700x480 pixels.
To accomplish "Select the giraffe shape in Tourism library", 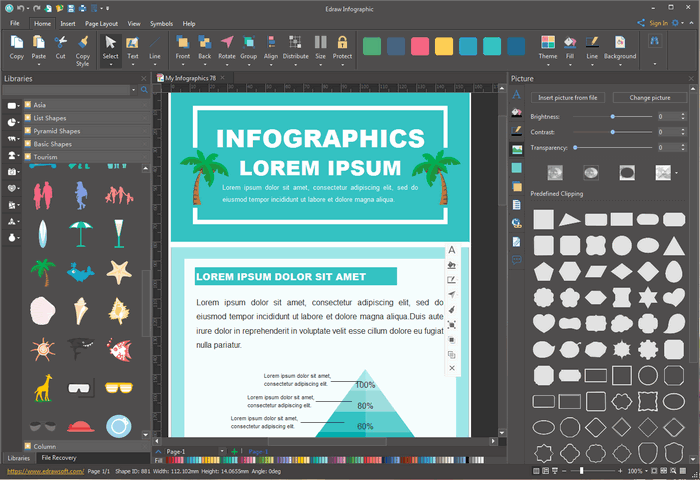I will 42,386.
